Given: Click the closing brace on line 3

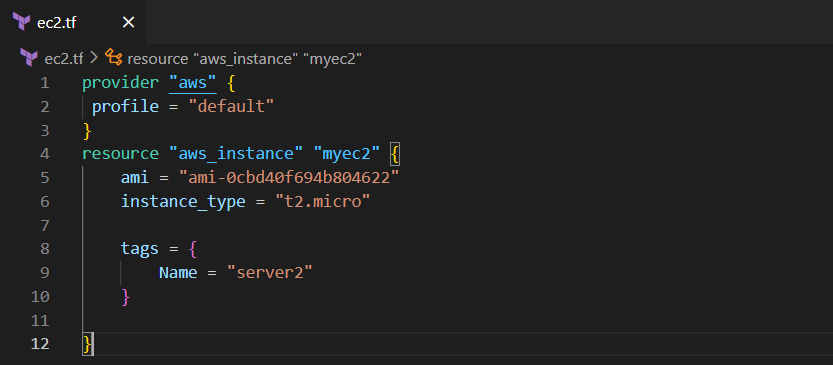Looking at the screenshot, I should point(87,130).
